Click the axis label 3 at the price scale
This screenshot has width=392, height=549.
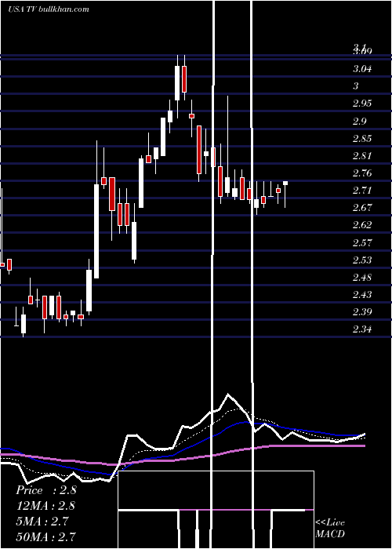pyautogui.click(x=356, y=86)
